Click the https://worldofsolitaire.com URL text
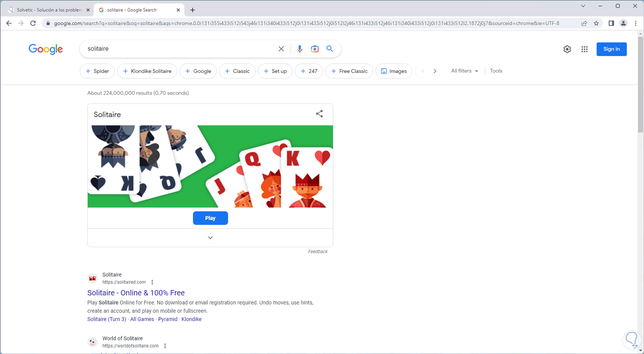The image size is (644, 354). click(131, 346)
